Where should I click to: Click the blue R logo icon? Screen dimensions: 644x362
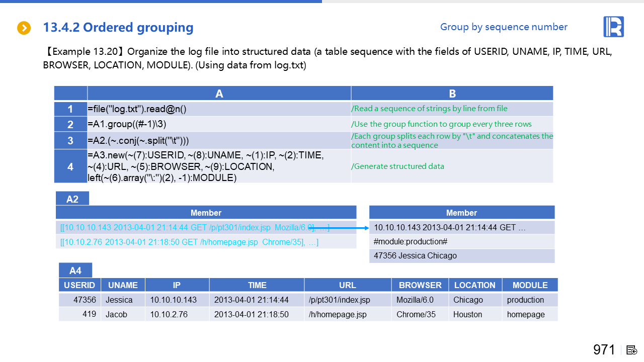pyautogui.click(x=613, y=27)
